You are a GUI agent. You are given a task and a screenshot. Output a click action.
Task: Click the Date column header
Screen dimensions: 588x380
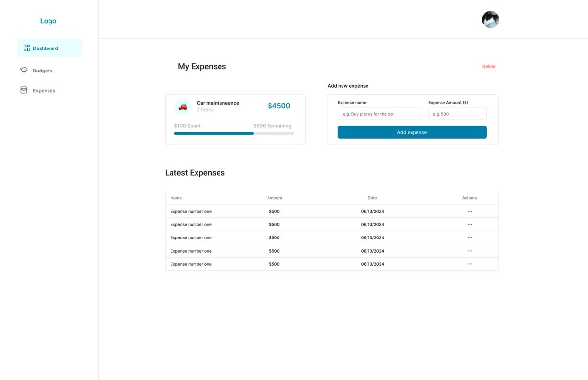coord(372,198)
